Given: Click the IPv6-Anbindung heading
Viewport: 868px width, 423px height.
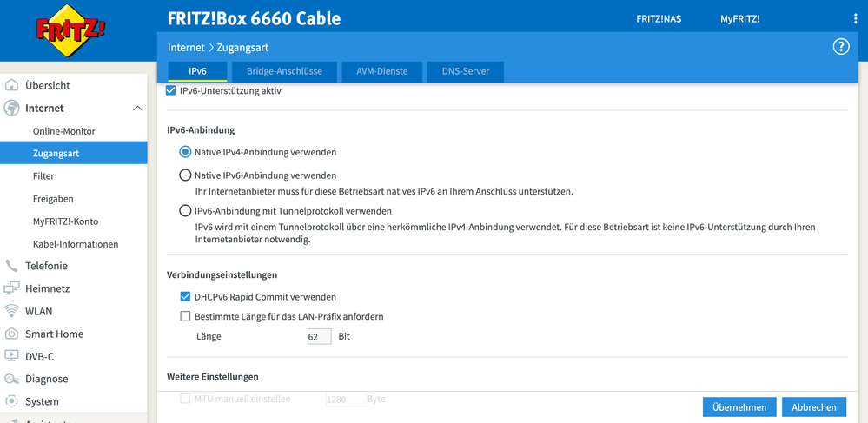Looking at the screenshot, I should (x=201, y=130).
